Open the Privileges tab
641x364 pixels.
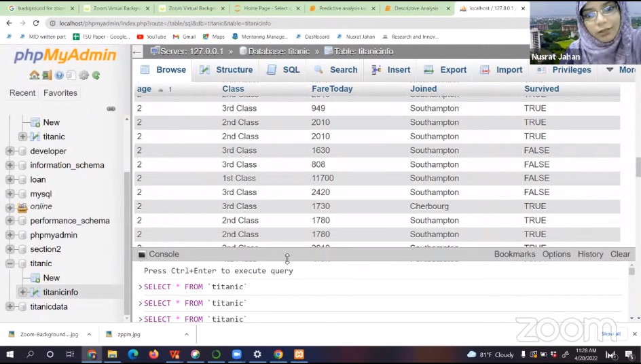(x=564, y=70)
